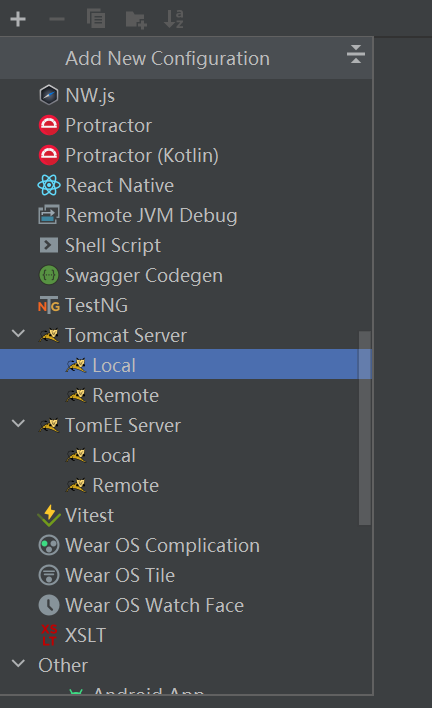The image size is (432, 708).
Task: Click the Create New Folder toolbar icon
Action: coord(136,19)
